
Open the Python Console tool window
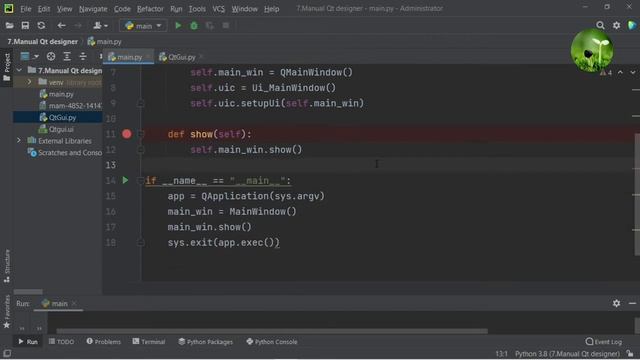tap(271, 342)
